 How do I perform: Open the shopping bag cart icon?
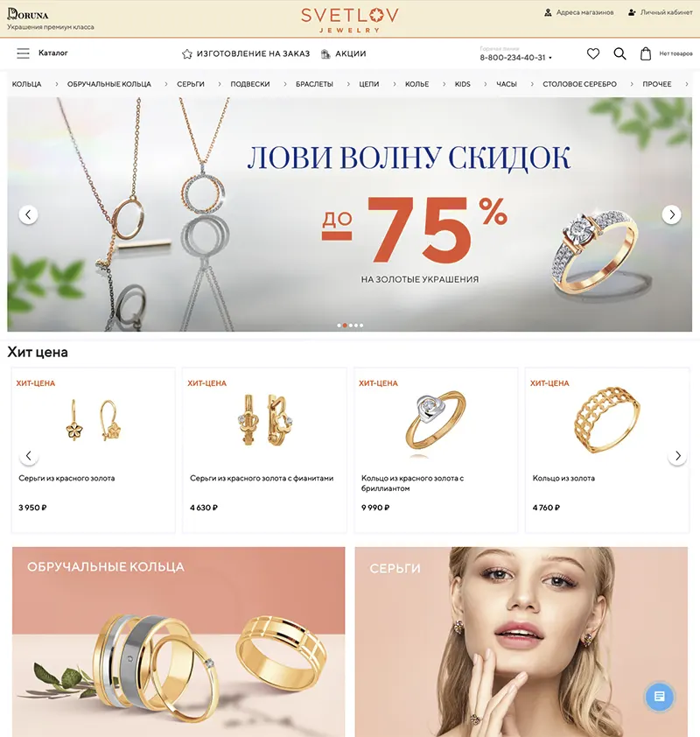pos(646,53)
